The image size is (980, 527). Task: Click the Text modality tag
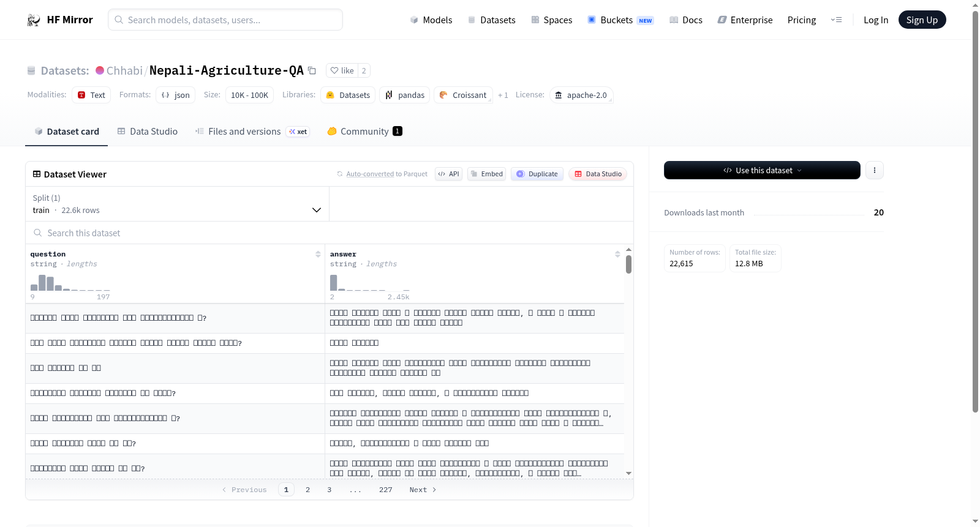[x=91, y=95]
